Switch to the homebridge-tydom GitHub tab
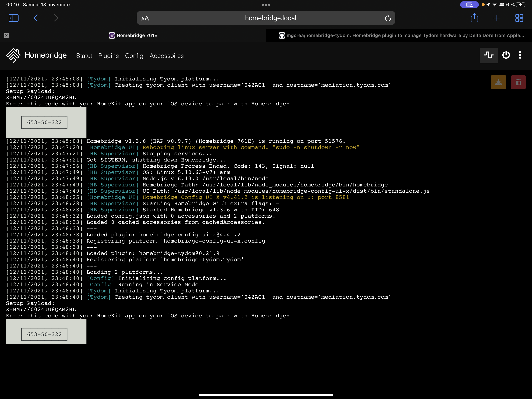532x399 pixels. click(x=397, y=35)
